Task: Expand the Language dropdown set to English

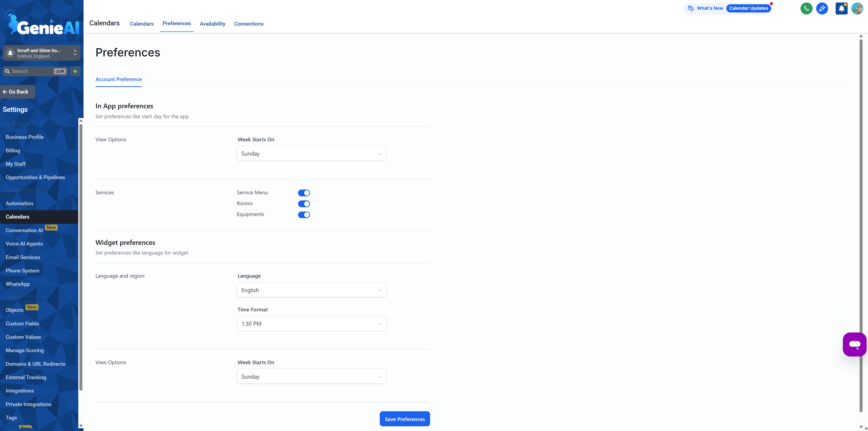Action: (311, 290)
